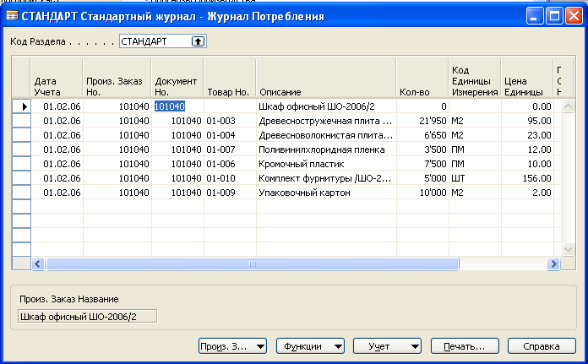Image resolution: width=588 pixels, height=364 pixels.
Task: Open the Функции menu button
Action: tap(310, 346)
